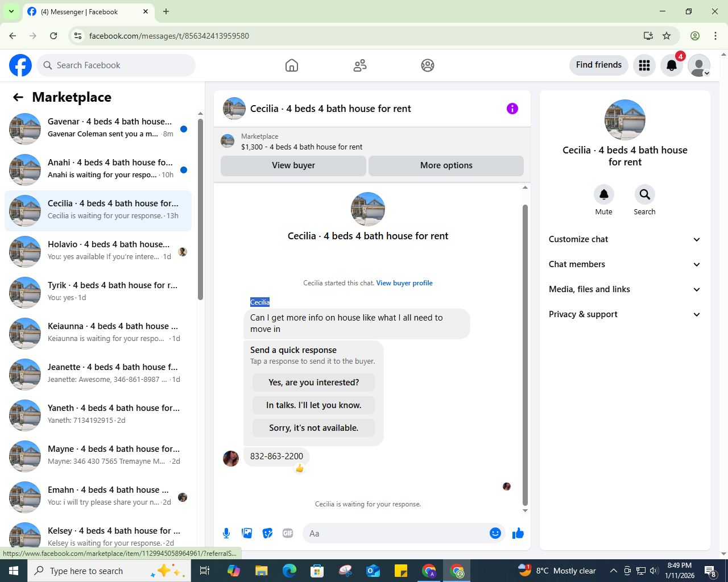Choose a GIF in the composer

[x=288, y=533]
